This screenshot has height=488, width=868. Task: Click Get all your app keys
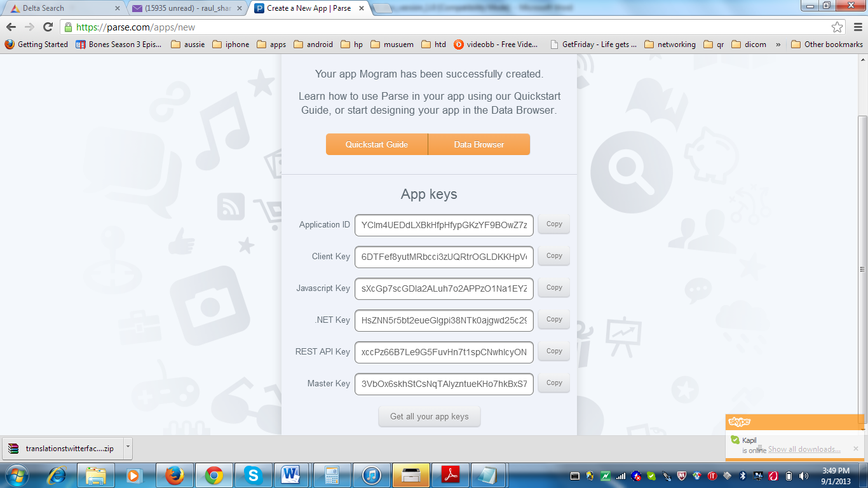coord(430,417)
